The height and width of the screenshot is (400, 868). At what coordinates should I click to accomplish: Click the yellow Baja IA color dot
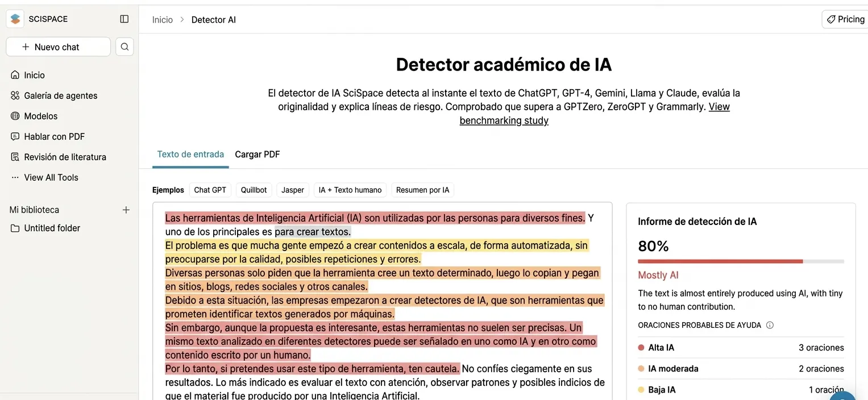click(x=641, y=390)
